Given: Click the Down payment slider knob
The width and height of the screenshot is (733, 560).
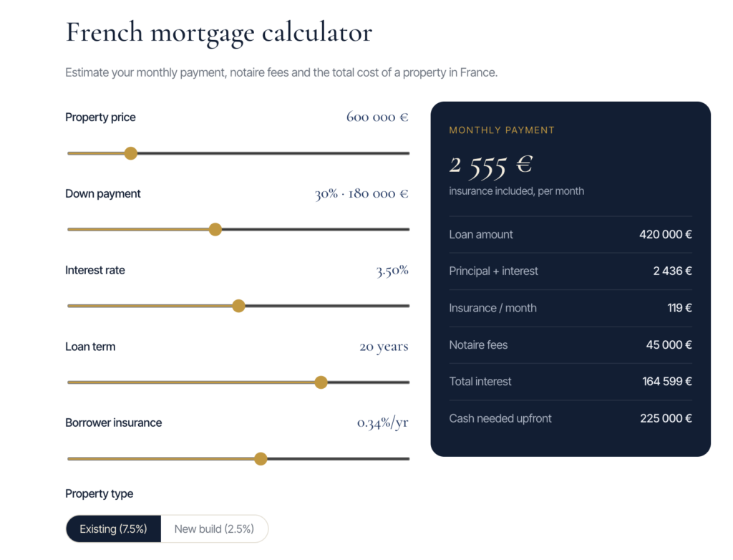Looking at the screenshot, I should tap(215, 229).
